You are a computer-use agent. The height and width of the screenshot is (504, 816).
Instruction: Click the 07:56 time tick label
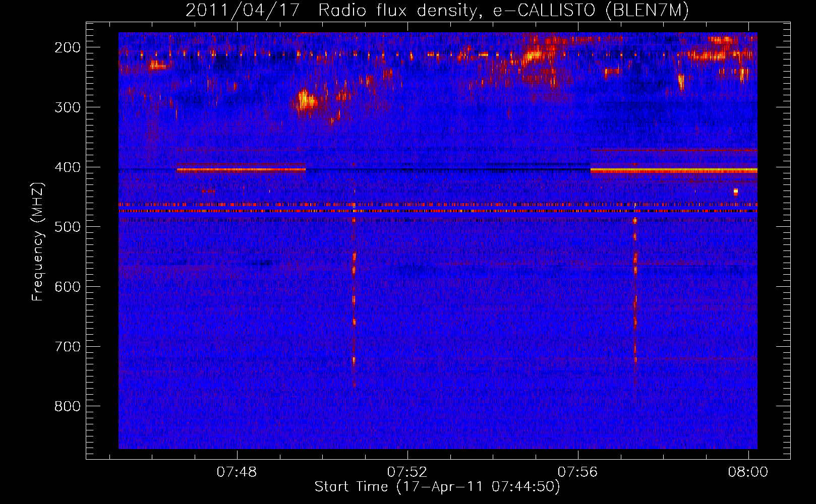point(577,472)
